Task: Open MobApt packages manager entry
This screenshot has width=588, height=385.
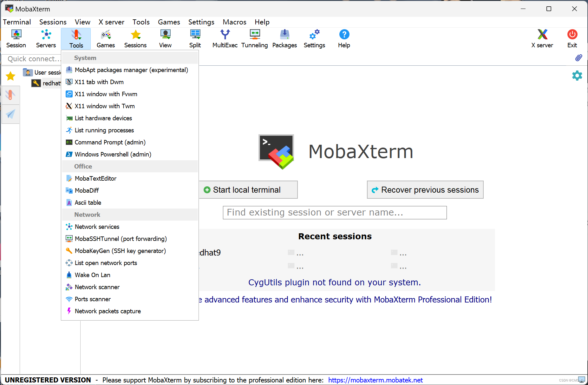Action: [130, 70]
